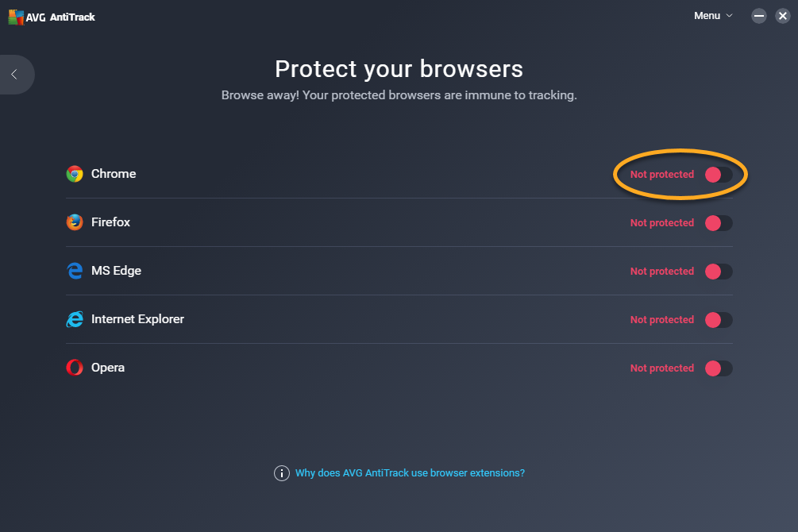Toggle MS Edge protection on

(x=719, y=272)
